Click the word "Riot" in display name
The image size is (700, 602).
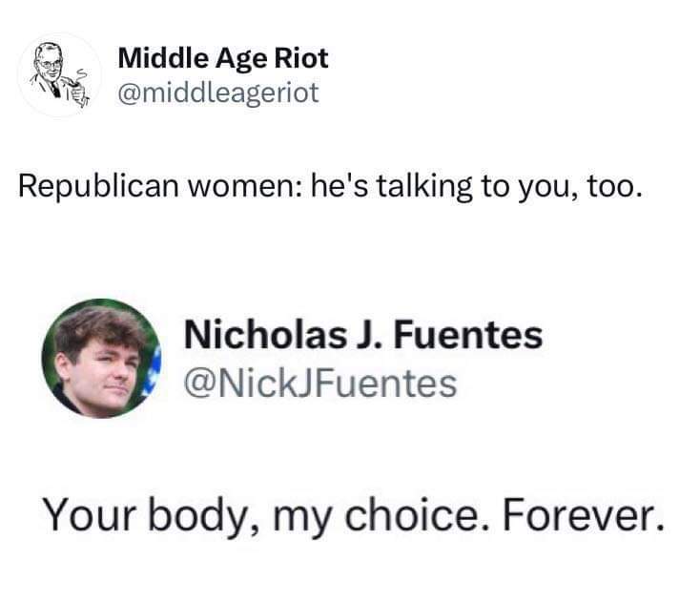[x=301, y=58]
